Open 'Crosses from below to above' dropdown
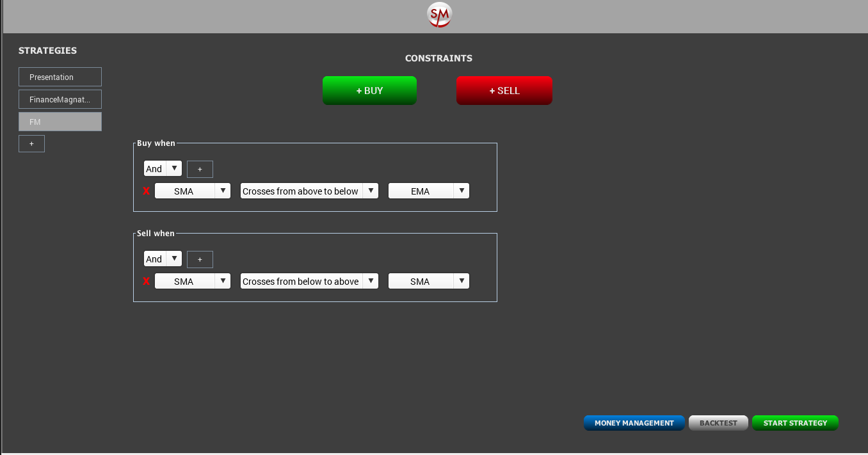Screen dimensions: 868x455 (x=309, y=281)
